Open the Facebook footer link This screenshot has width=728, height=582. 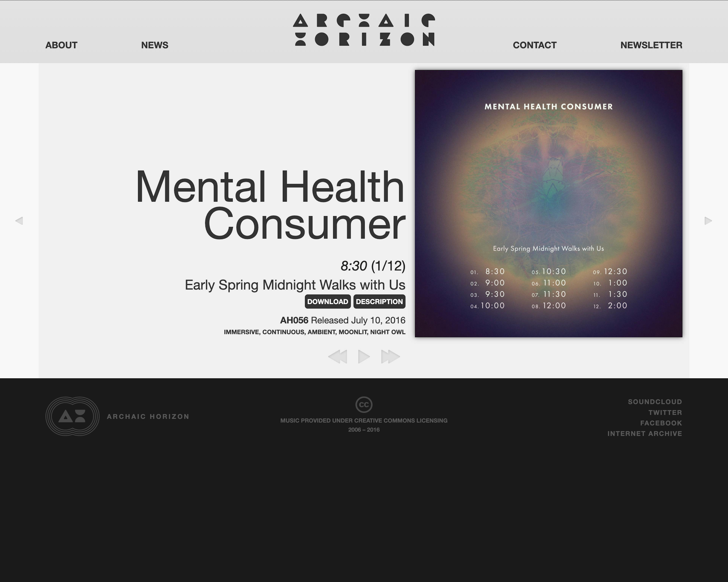[661, 423]
